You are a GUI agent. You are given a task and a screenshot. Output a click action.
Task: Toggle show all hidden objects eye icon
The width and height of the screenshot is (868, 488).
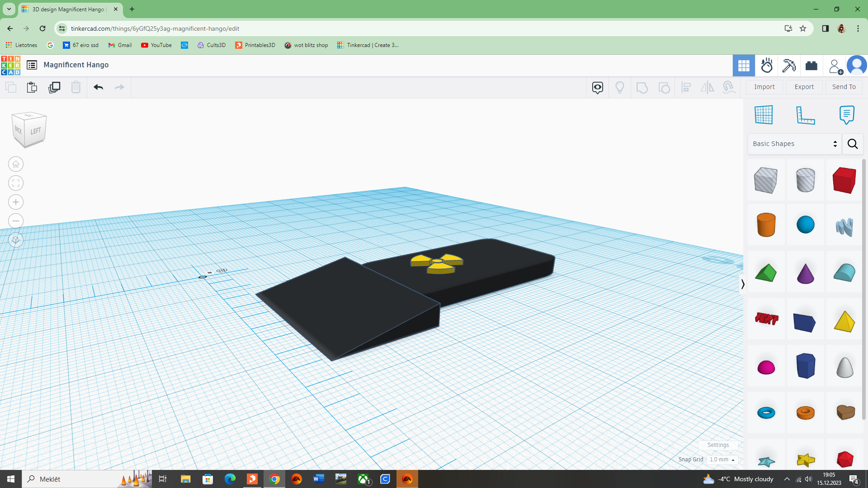coord(598,87)
